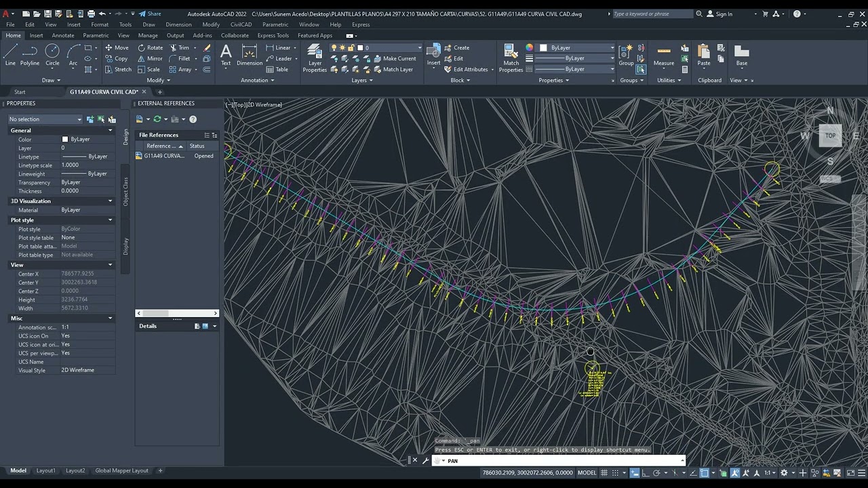Expand the Modify panel flyout

[x=159, y=80]
